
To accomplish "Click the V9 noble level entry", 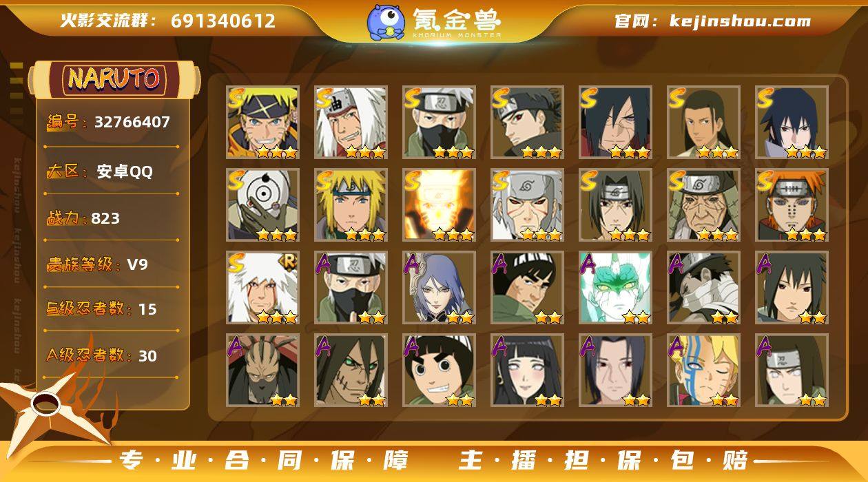I will point(98,264).
